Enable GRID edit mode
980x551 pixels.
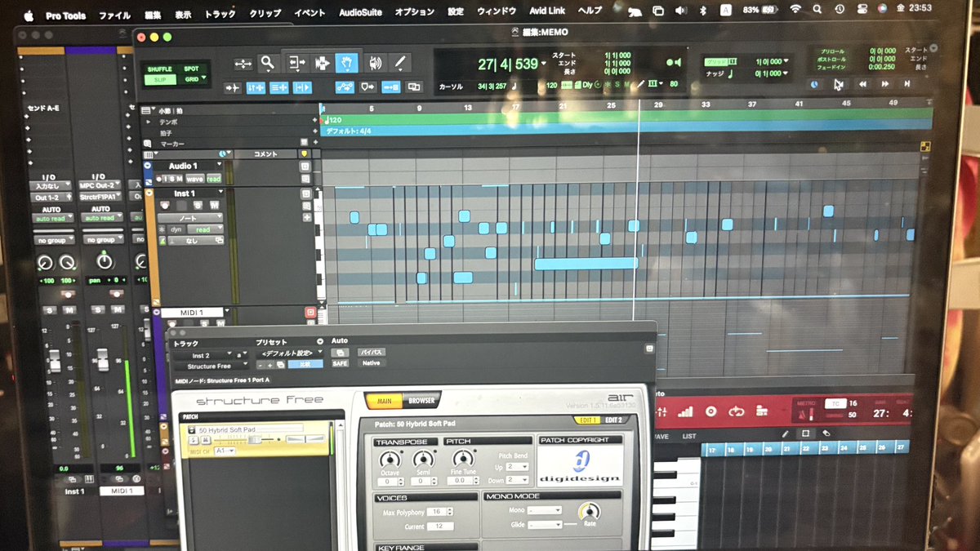pyautogui.click(x=191, y=79)
